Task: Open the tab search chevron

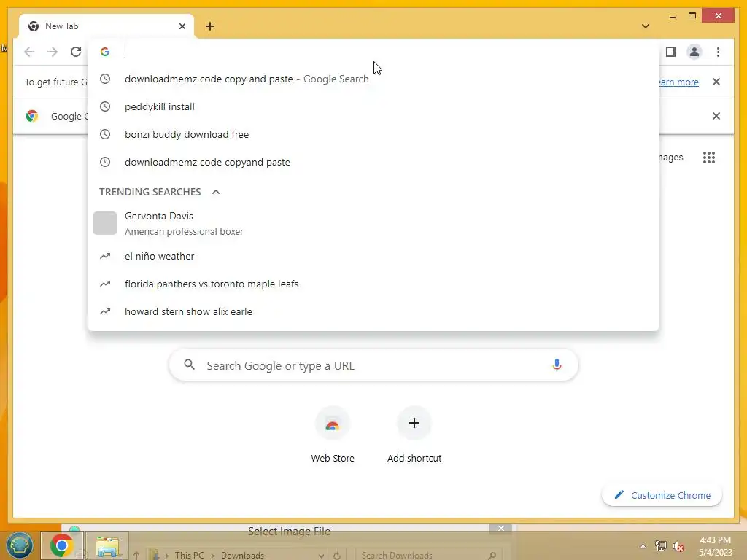Action: point(646,26)
